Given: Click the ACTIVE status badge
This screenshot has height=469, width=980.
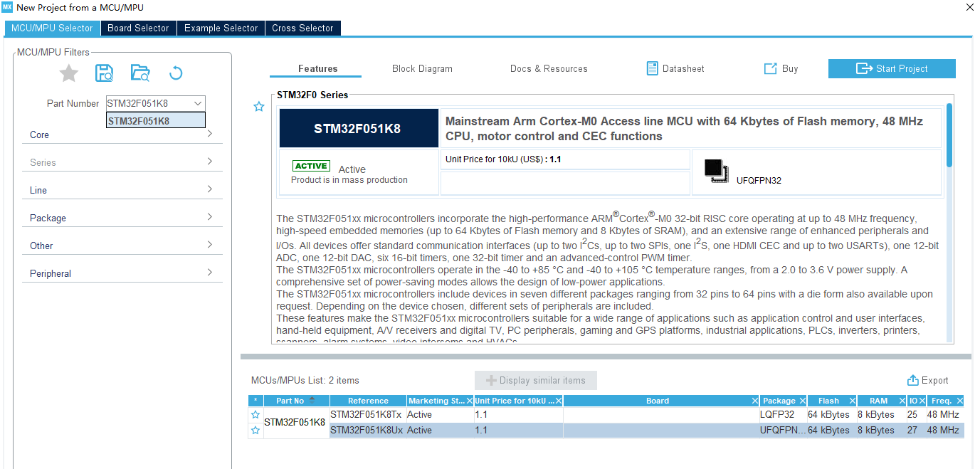Looking at the screenshot, I should tap(311, 166).
